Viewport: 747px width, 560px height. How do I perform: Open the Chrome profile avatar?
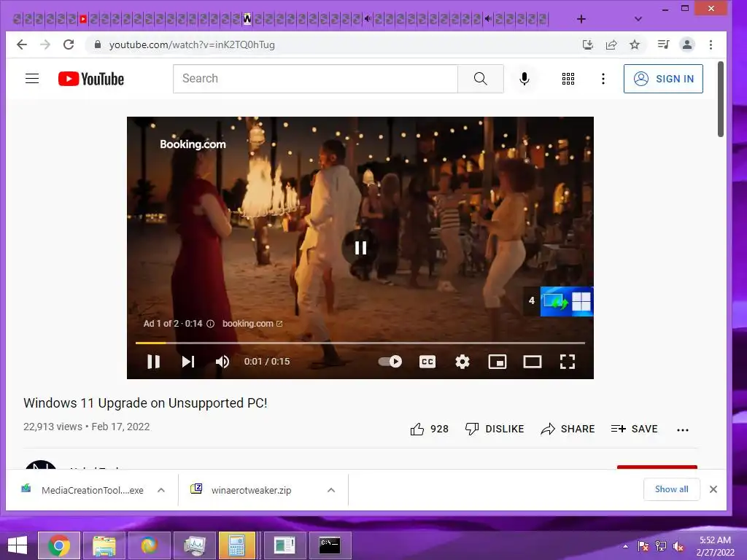pyautogui.click(x=687, y=44)
